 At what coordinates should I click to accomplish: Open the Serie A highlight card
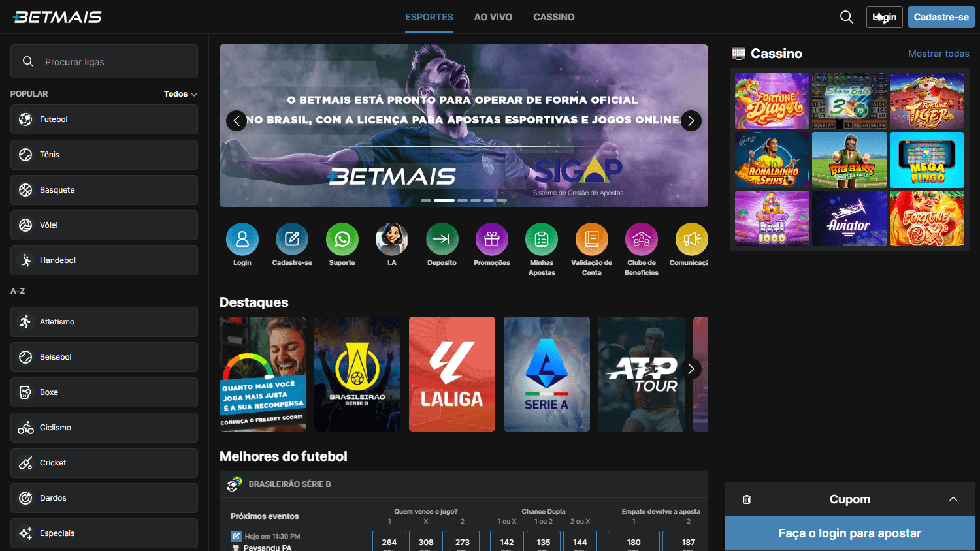(x=547, y=374)
